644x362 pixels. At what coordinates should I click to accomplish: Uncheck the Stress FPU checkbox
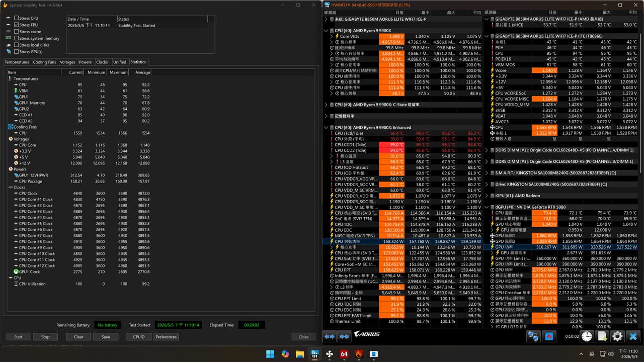tap(17, 25)
